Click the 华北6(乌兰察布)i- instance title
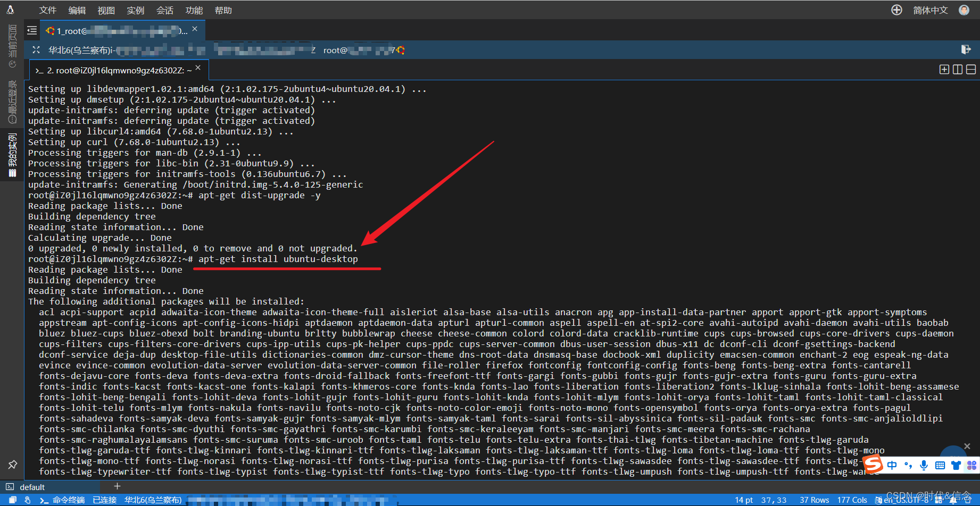980x506 pixels. coord(82,50)
